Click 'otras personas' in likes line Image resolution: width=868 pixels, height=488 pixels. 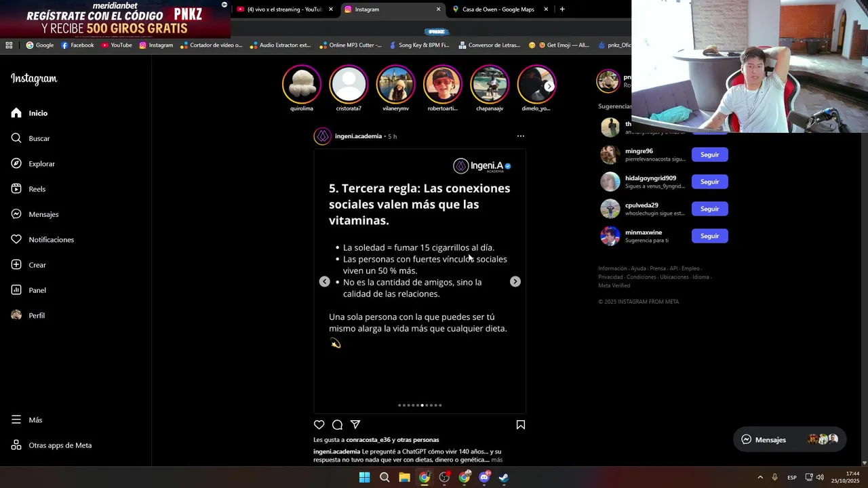[418, 440]
